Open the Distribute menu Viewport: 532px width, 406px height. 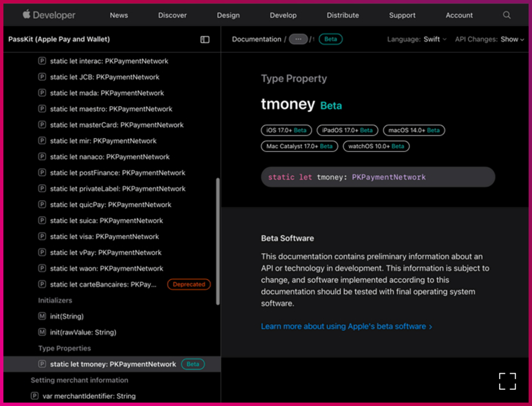(342, 15)
